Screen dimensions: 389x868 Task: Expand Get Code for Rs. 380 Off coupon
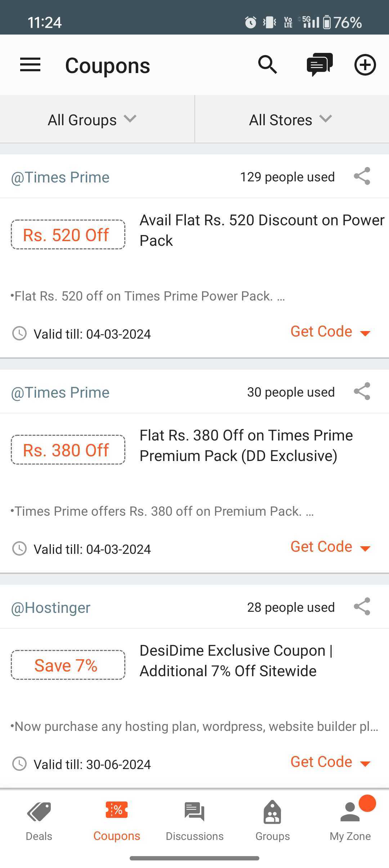click(x=330, y=547)
